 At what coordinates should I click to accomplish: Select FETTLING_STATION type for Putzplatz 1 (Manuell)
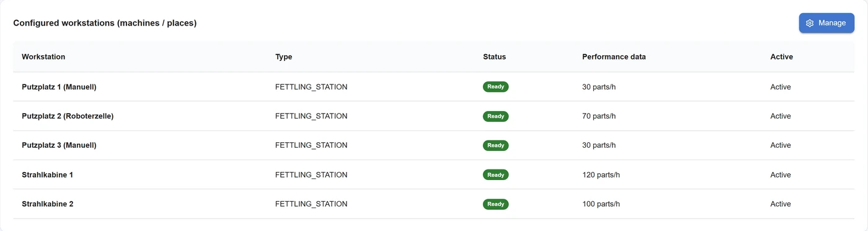tap(311, 87)
